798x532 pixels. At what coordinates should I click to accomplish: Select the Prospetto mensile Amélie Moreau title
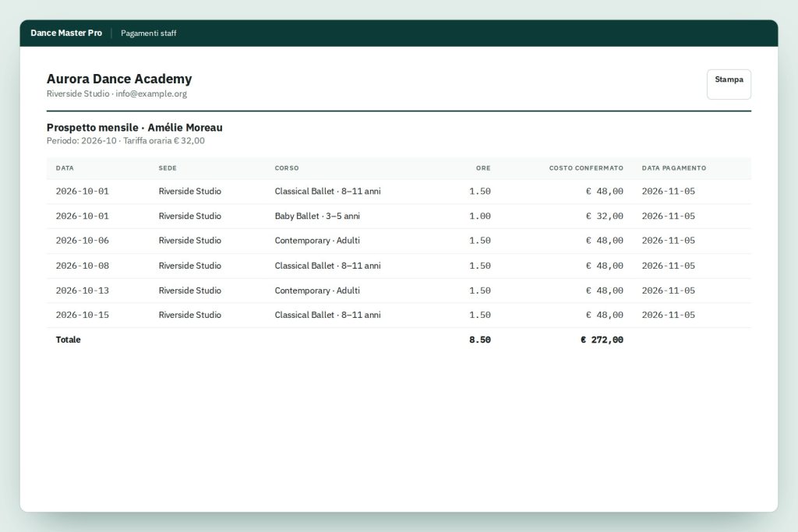(x=134, y=128)
